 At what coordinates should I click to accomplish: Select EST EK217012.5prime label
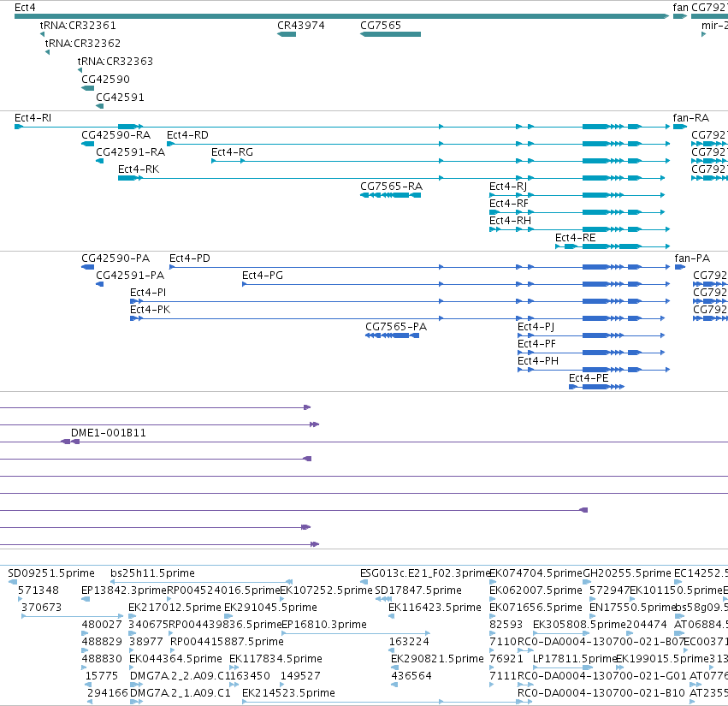click(175, 608)
